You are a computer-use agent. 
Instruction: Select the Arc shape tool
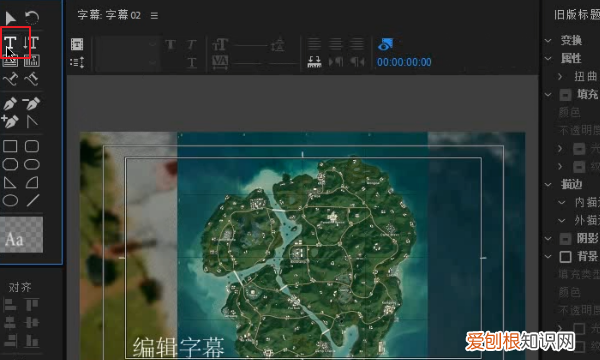(x=32, y=182)
